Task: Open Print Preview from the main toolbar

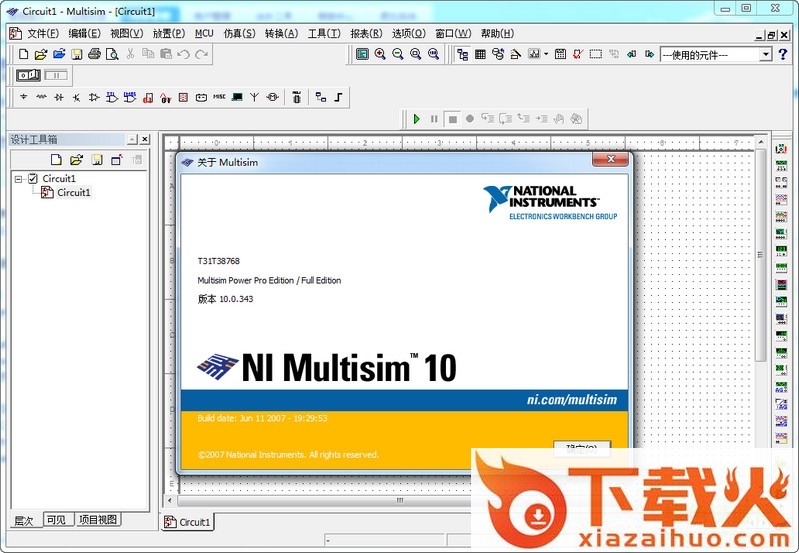Action: point(112,54)
